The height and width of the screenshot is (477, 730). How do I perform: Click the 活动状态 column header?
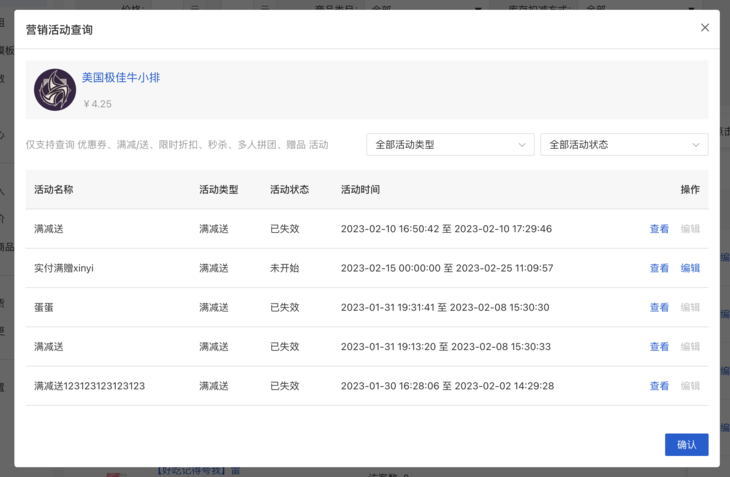click(x=289, y=190)
